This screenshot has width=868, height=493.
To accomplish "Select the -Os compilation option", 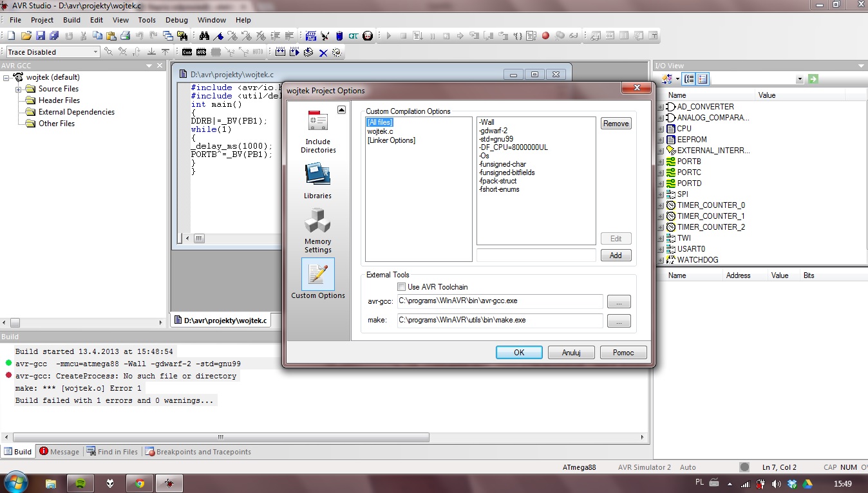I will [x=484, y=156].
